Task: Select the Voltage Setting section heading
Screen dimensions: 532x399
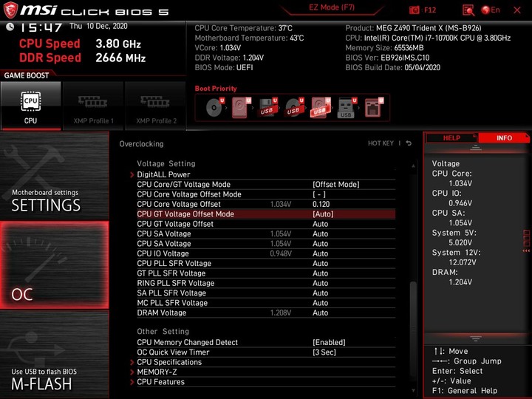Action: coord(166,163)
